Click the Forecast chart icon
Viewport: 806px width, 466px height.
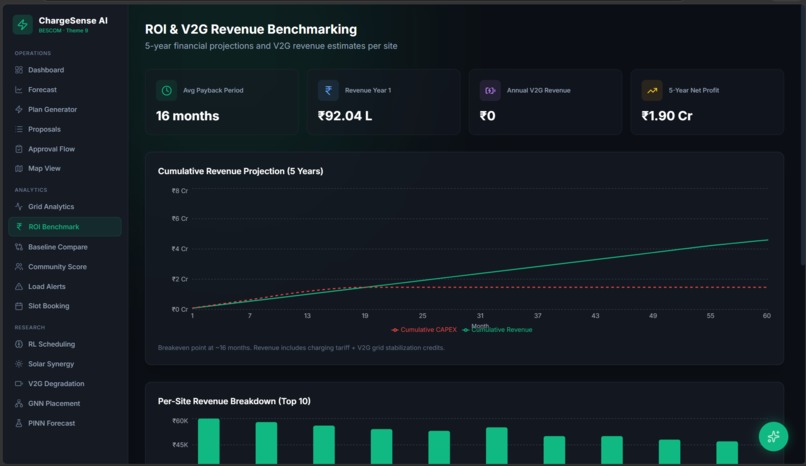click(x=19, y=89)
